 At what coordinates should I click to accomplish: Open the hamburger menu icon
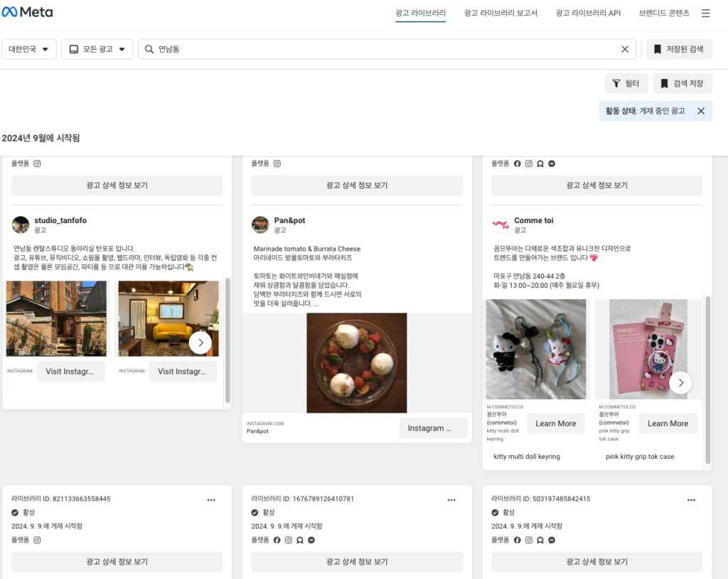(705, 13)
